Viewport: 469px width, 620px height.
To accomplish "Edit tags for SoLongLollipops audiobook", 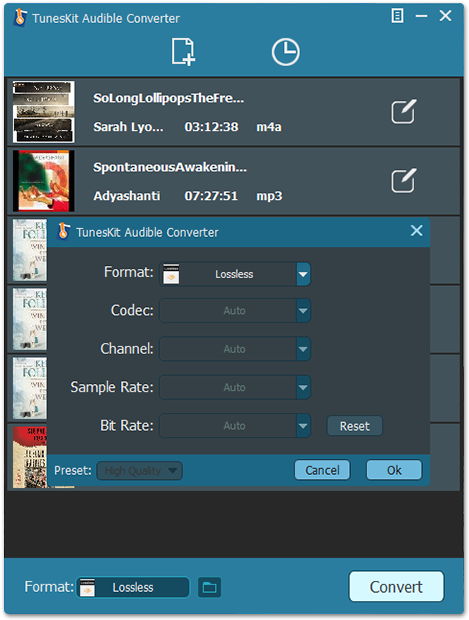I will [403, 112].
